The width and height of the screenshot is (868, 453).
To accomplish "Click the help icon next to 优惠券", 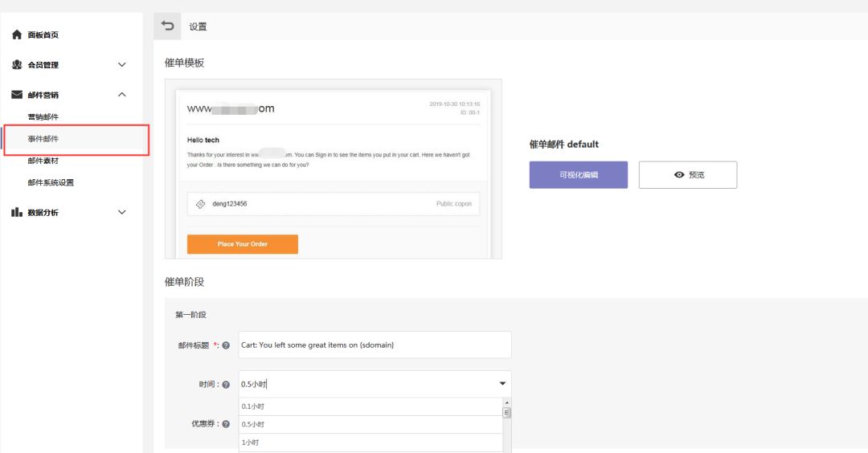I will tap(226, 424).
